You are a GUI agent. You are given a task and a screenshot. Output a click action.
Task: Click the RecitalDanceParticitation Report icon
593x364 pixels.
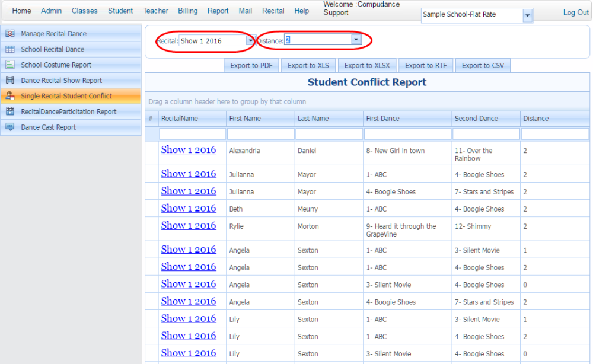pyautogui.click(x=10, y=111)
